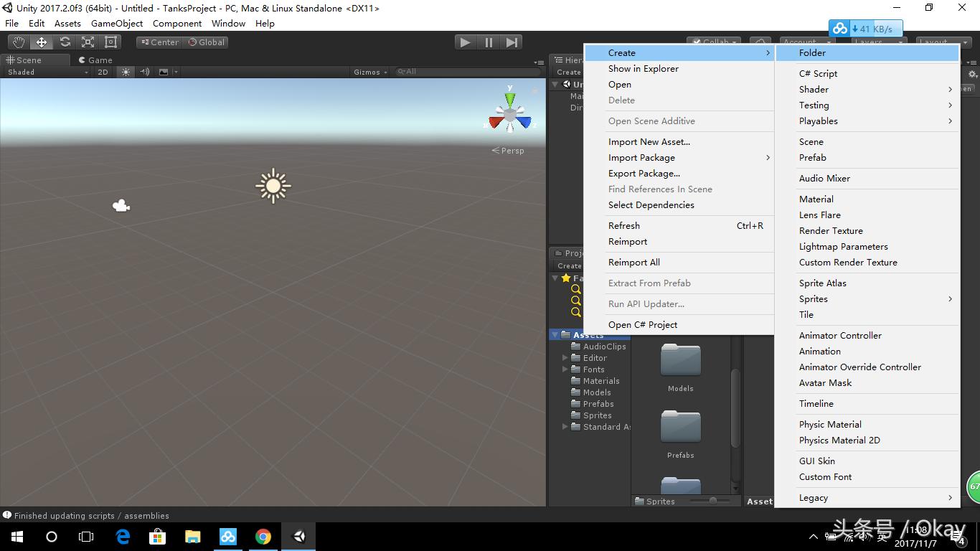
Task: Click the Step frame button
Action: [x=511, y=42]
